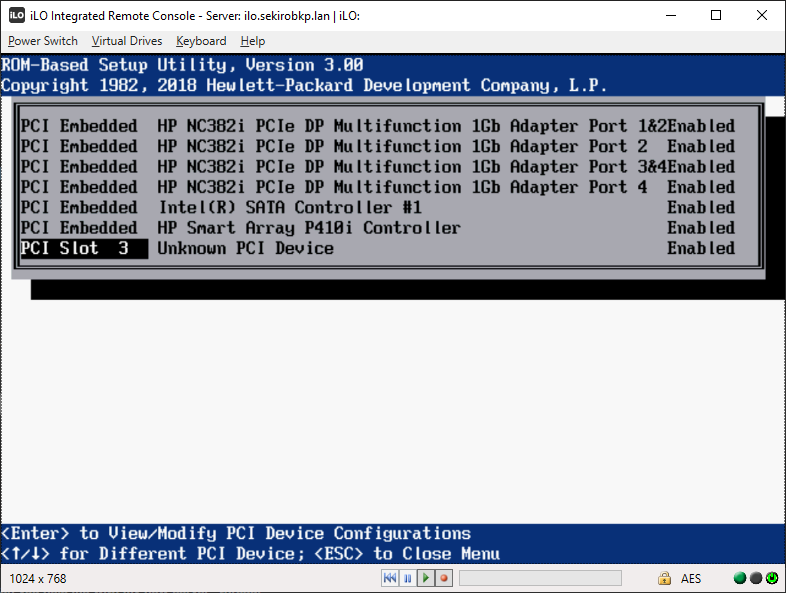This screenshot has width=786, height=595.
Task: Click the skip-to-start playback button
Action: tap(389, 578)
